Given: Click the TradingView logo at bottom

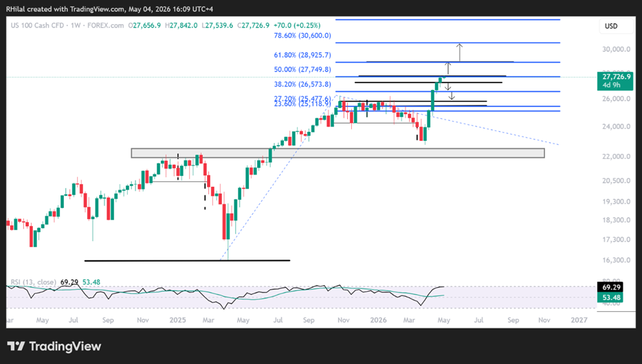Looking at the screenshot, I should [x=54, y=346].
